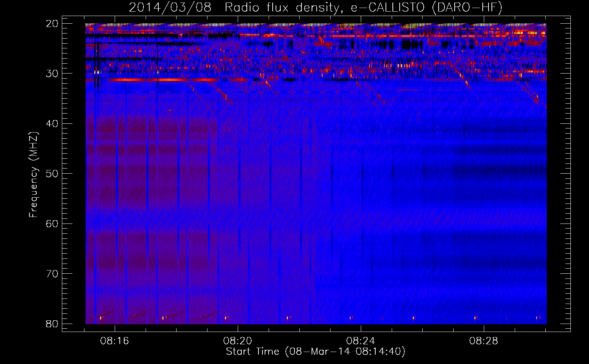
Task: Click the 30 frequency tick label
Action: tap(52, 74)
